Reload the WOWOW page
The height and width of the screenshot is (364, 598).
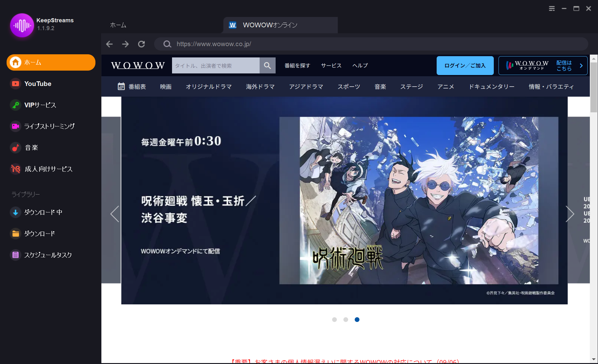(x=142, y=44)
